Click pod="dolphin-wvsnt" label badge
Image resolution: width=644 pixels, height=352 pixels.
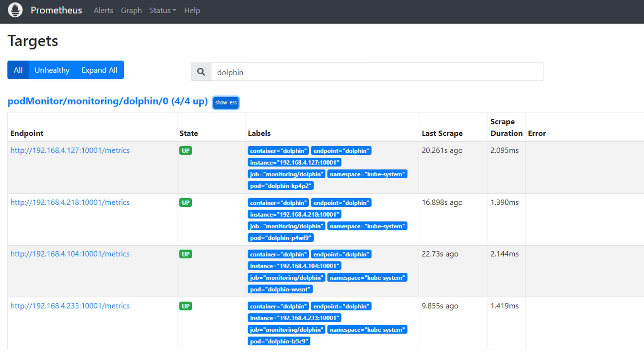click(x=280, y=290)
